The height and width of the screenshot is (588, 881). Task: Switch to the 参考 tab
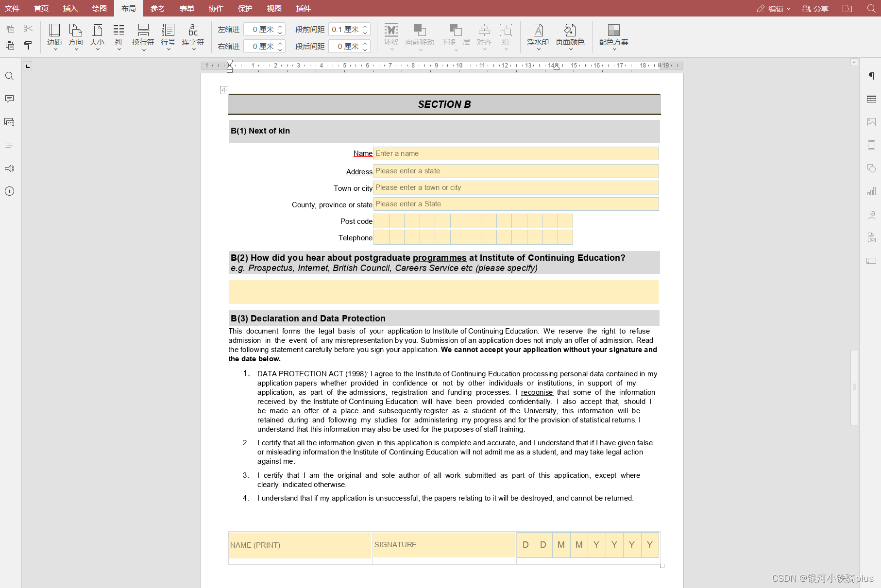[158, 8]
